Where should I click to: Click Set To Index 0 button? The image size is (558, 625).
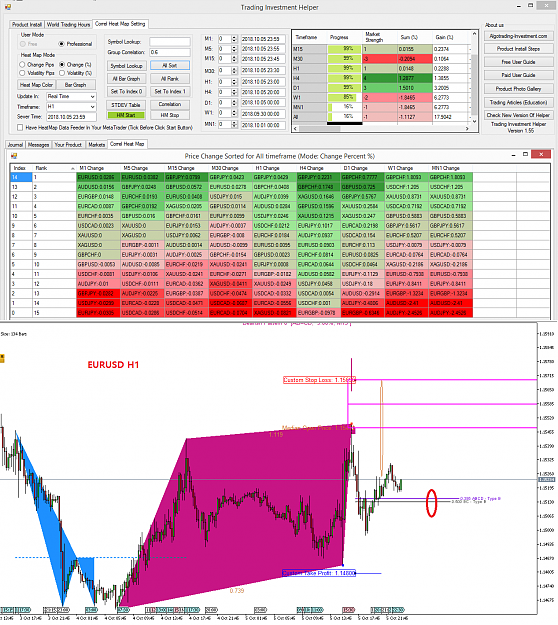126,92
